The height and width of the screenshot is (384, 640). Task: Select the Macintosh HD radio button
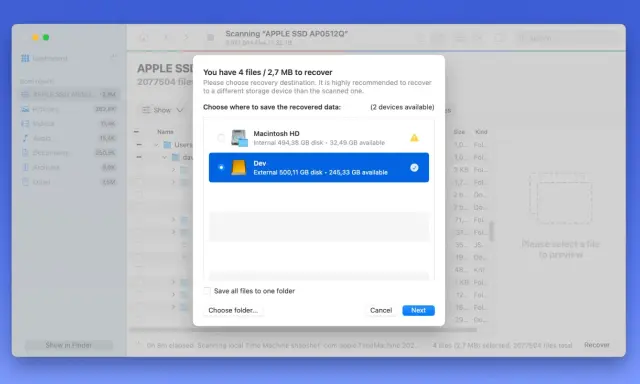tap(221, 138)
